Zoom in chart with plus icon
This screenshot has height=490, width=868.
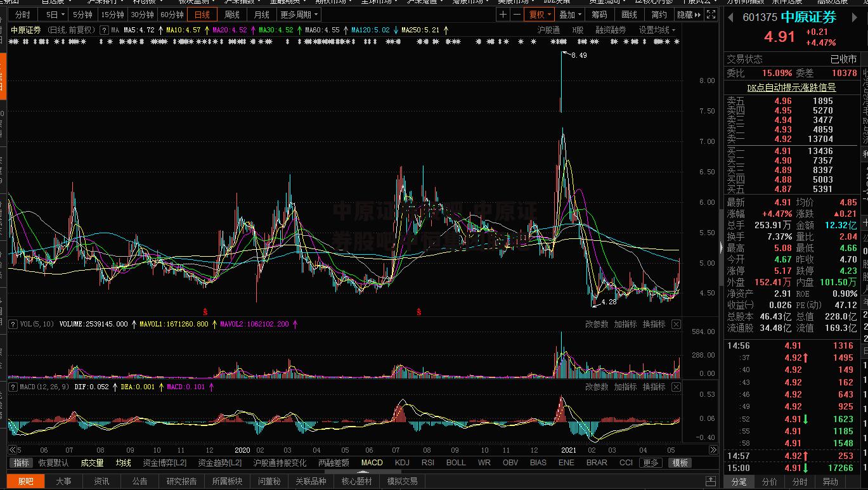pos(503,15)
